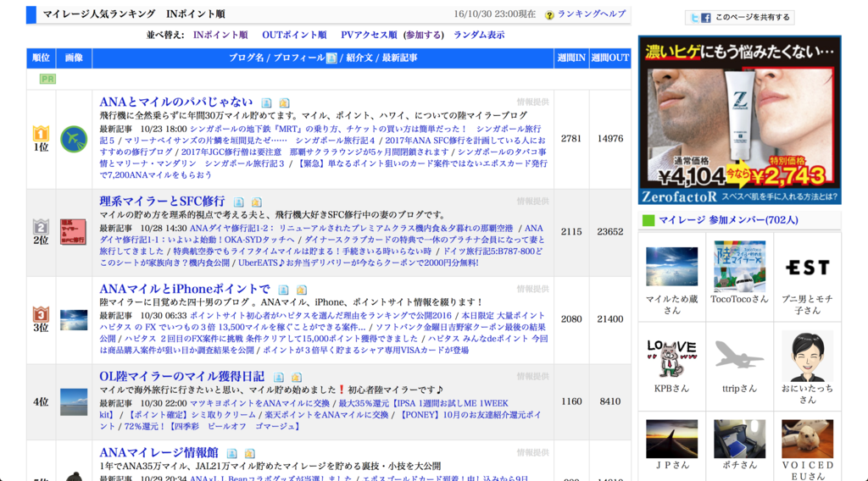The width and height of the screenshot is (868, 481).
Task: Click beach thumbnail image of 4位 blog
Action: [x=74, y=402]
